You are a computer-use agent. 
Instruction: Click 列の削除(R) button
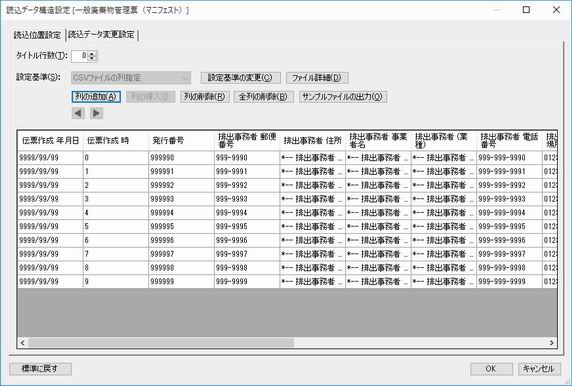pos(204,97)
